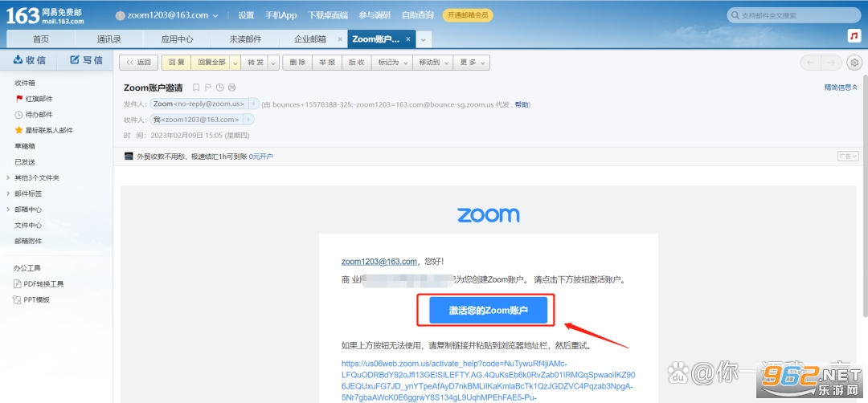Open 下载桌面端 in the top menu

pos(326,15)
